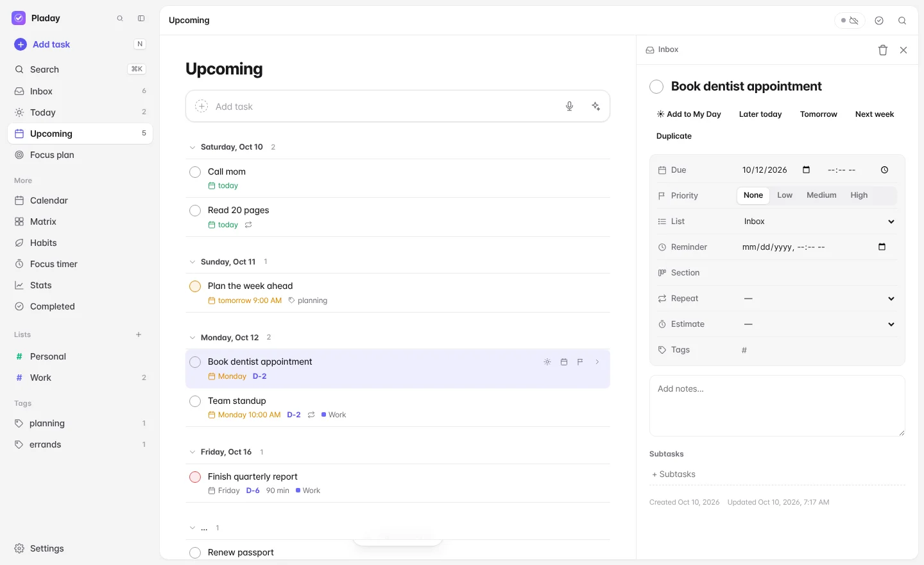Image resolution: width=924 pixels, height=565 pixels.
Task: Mark Team standup as done
Action: [195, 401]
